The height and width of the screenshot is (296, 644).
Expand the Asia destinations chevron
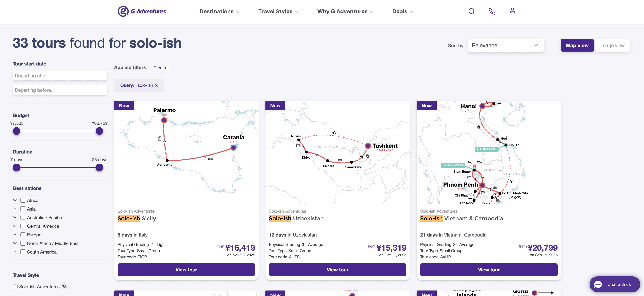pyautogui.click(x=15, y=209)
